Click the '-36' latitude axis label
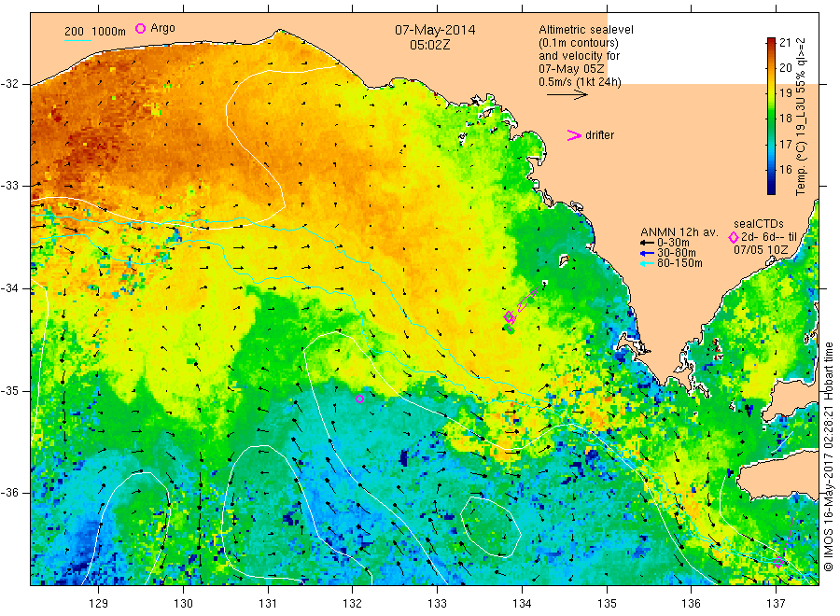840x616 pixels. 10,493
